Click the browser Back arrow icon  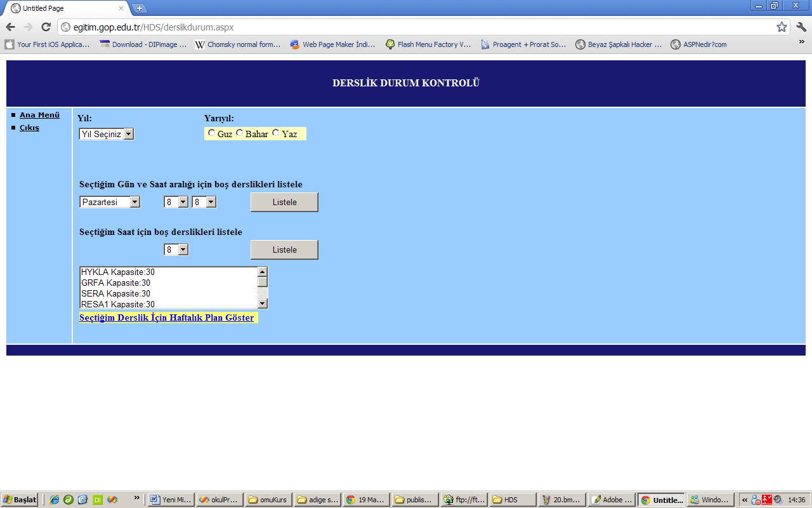point(10,27)
